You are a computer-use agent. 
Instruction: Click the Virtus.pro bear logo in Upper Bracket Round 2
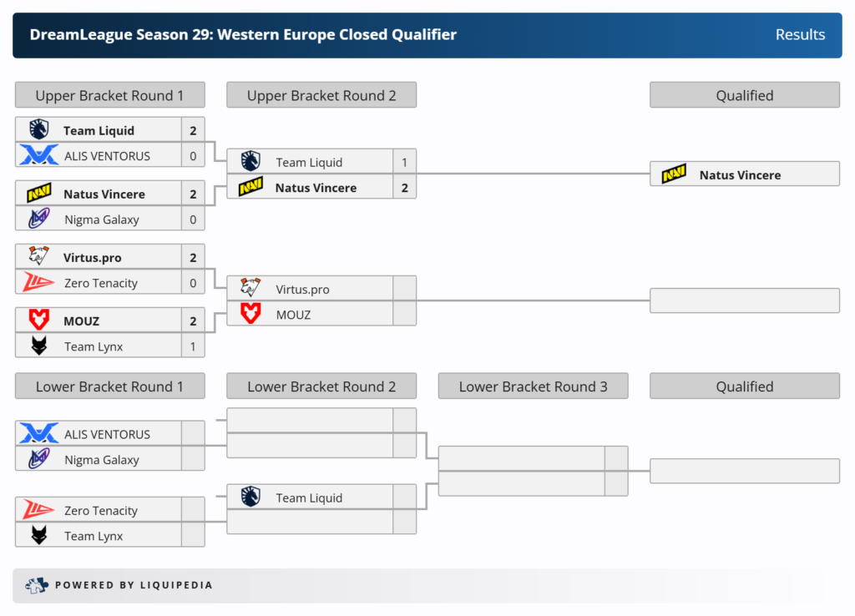coord(250,289)
